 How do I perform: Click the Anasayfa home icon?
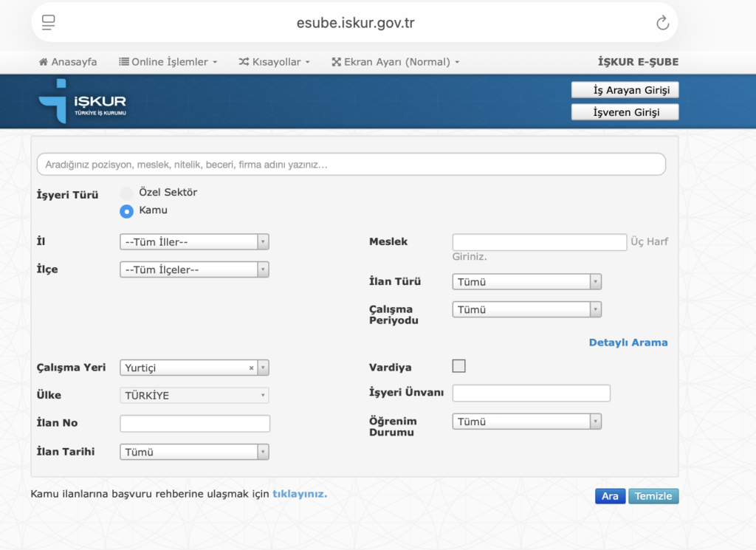point(44,62)
